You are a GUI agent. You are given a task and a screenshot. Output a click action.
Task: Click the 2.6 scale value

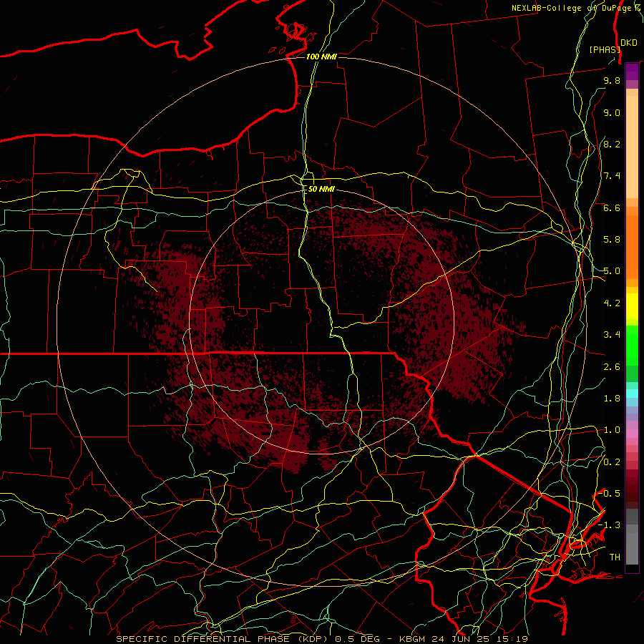tap(612, 367)
